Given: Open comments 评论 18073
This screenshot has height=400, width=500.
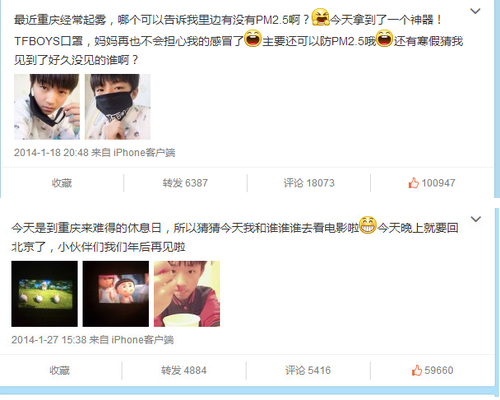Looking at the screenshot, I should coord(309,183).
